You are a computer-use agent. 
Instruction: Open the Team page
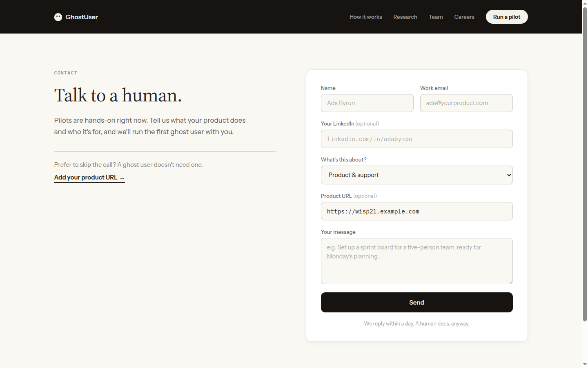pos(436,17)
